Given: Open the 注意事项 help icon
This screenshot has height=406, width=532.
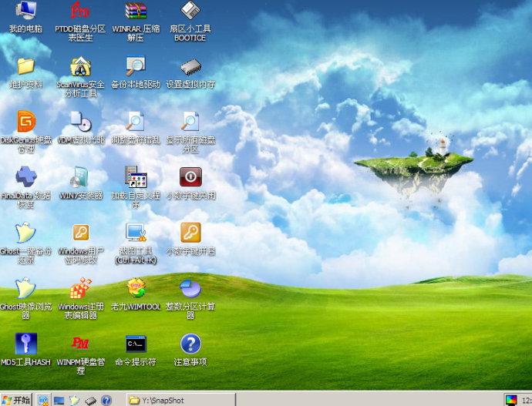Looking at the screenshot, I should click(190, 344).
